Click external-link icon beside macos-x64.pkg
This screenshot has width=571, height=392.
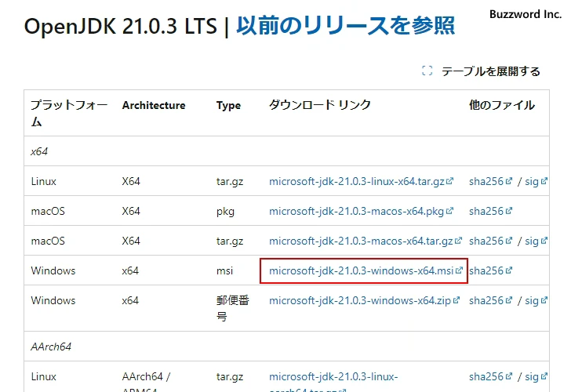[x=449, y=210]
